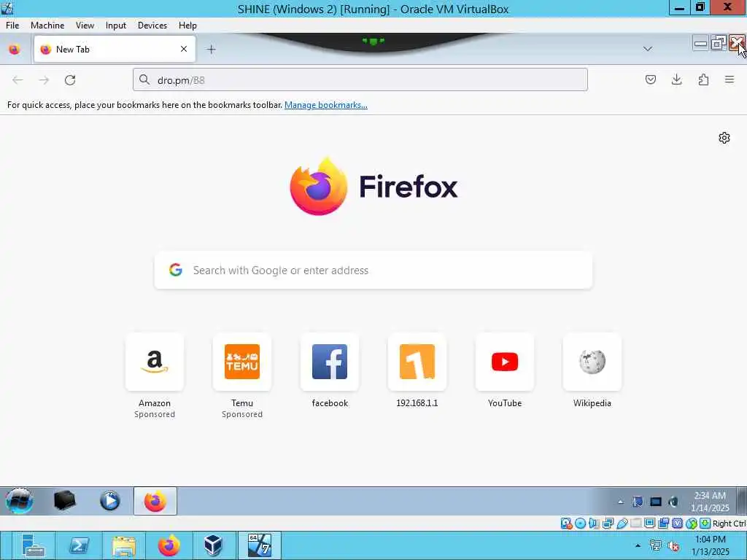Click the guest Show desktop strip
The width and height of the screenshot is (747, 560).
tap(741, 501)
